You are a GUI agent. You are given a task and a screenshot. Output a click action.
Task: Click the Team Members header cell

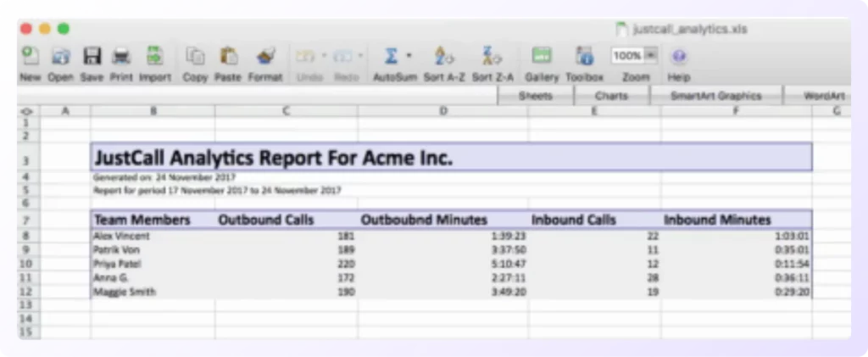pos(153,220)
